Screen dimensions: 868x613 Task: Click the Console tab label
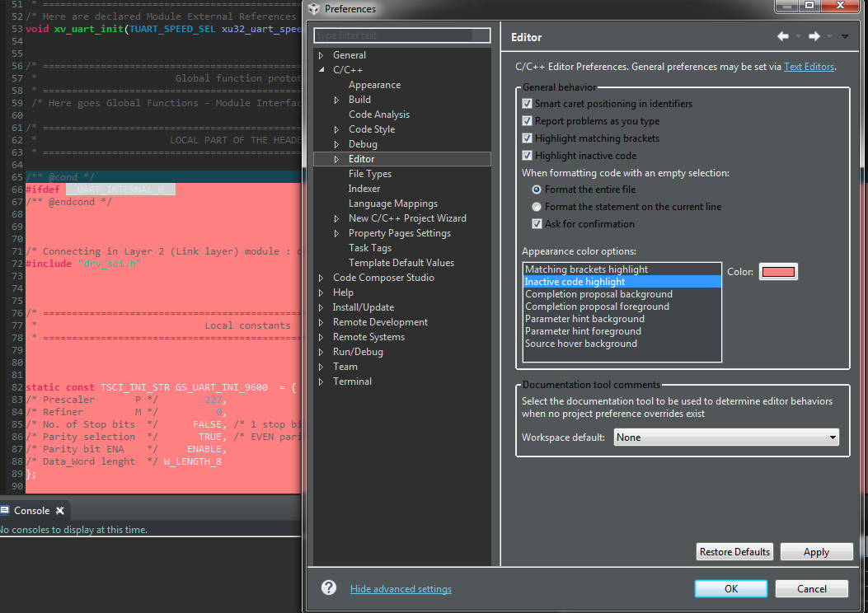[31, 511]
